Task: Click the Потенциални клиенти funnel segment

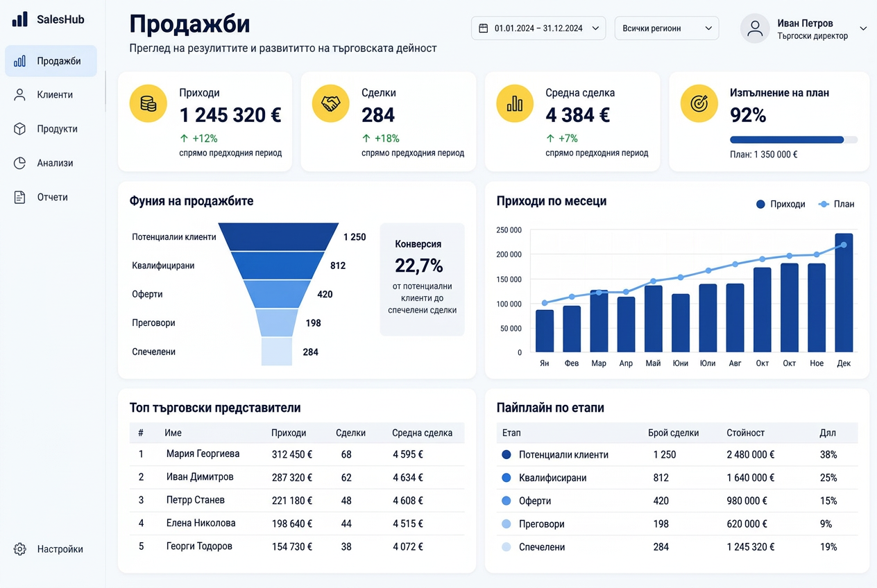Action: pyautogui.click(x=278, y=236)
